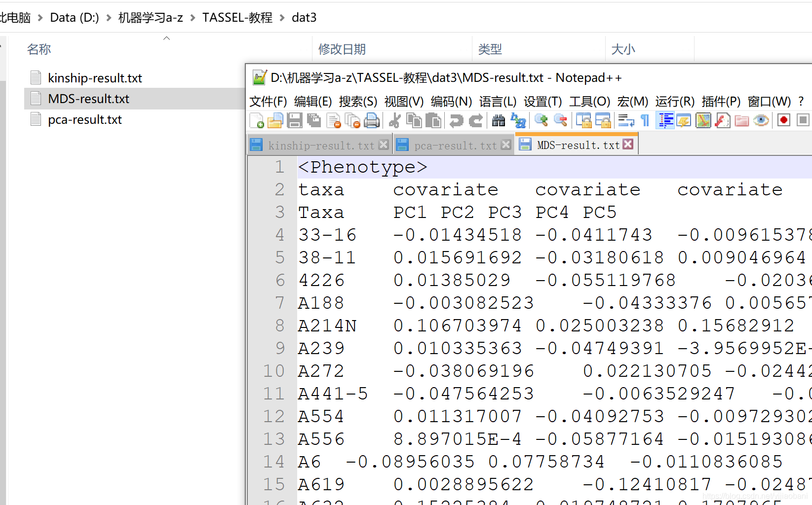Paste clipboard contents using toolbar icon

coord(434,120)
